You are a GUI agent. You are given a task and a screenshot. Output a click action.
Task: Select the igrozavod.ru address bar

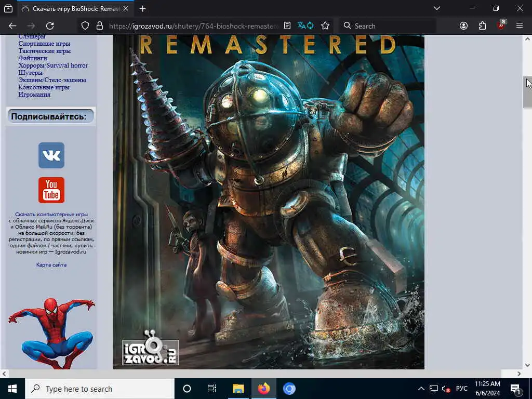coord(193,26)
